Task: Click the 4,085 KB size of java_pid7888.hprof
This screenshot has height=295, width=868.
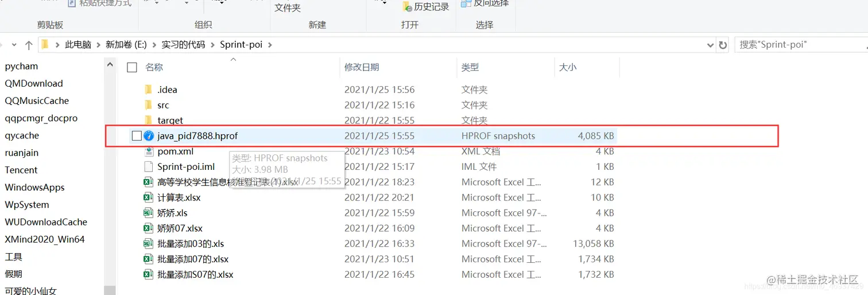Action: tap(595, 136)
